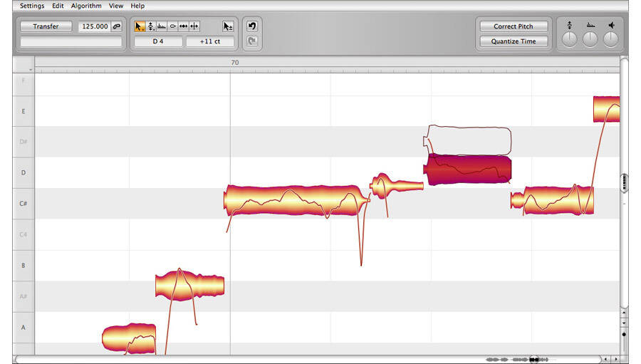
Task: Click the A key in pitch ruler
Action: point(24,327)
